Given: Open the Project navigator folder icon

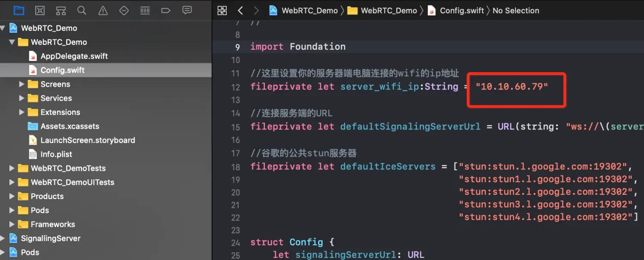Looking at the screenshot, I should point(19,10).
